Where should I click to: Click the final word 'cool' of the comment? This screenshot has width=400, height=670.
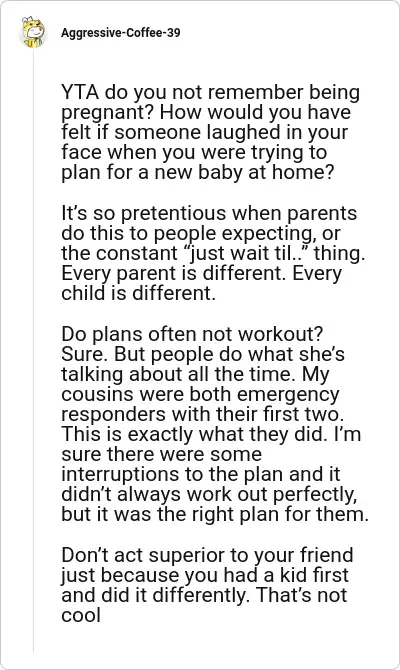pos(81,615)
